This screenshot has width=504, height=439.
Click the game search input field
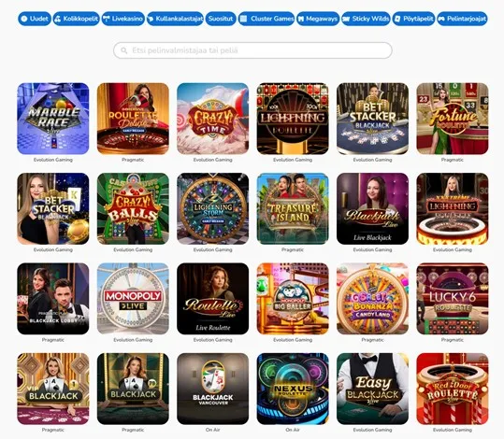tap(252, 50)
